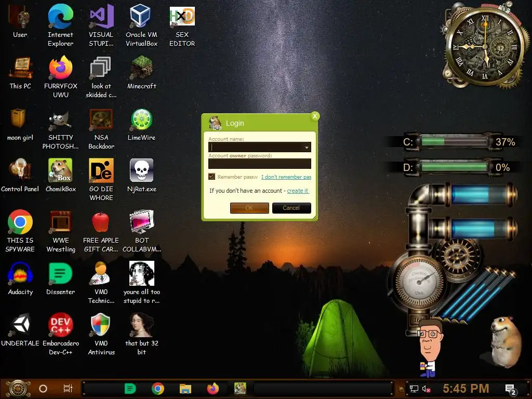Open Dissenter from the taskbar
Viewport: 532px width, 399px height.
(130, 389)
